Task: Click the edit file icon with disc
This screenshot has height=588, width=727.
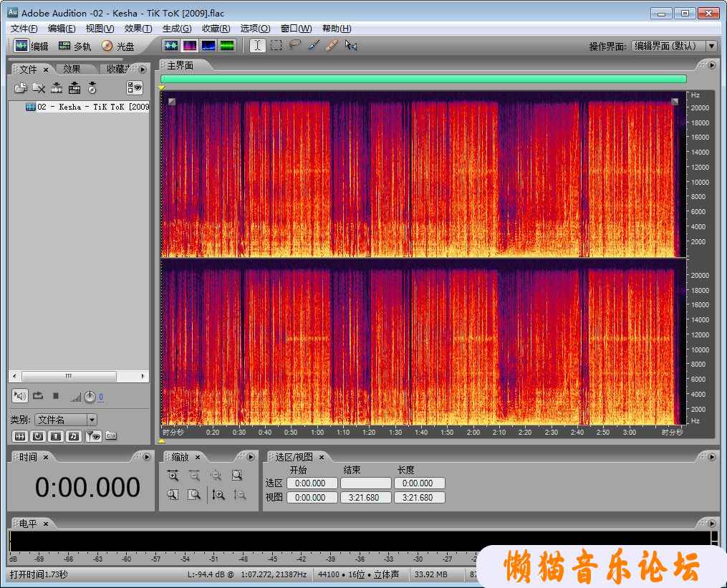Action: (92, 87)
